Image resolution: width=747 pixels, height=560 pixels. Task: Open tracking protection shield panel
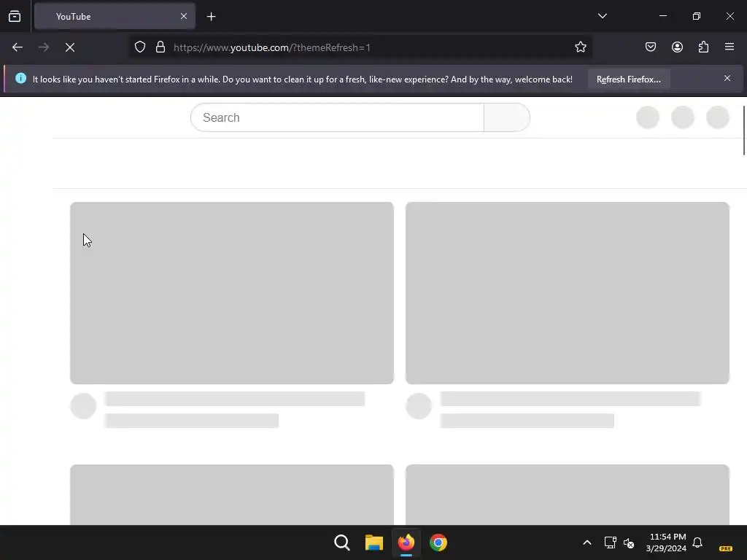point(139,47)
